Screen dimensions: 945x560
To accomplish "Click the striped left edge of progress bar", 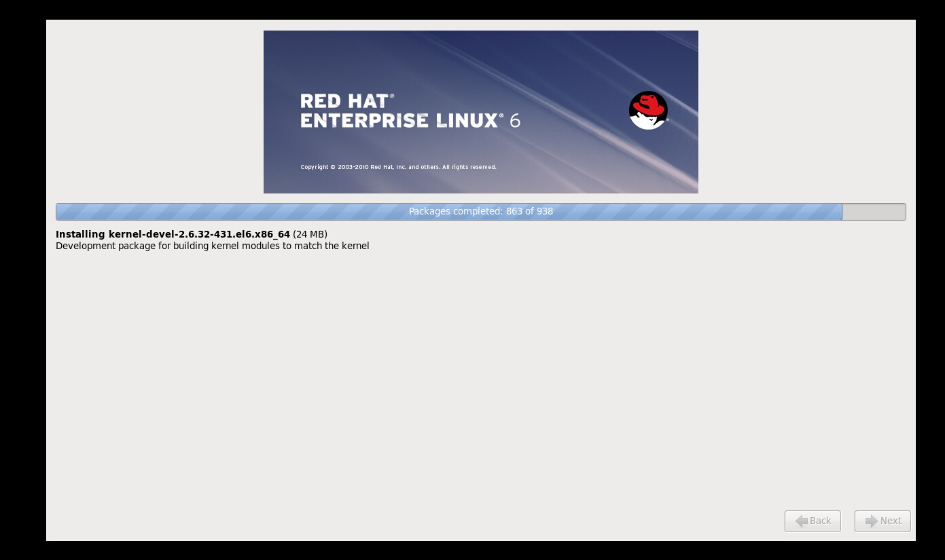I will [65, 212].
